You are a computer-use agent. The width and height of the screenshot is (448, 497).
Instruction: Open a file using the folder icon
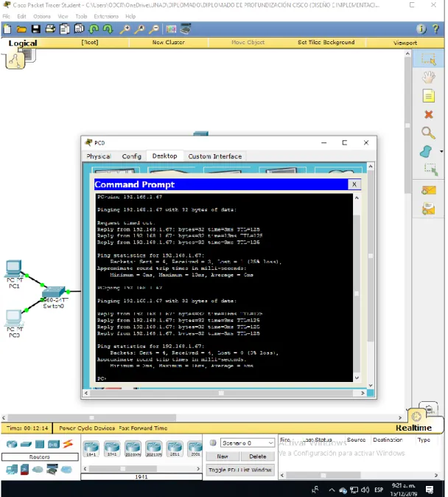(x=21, y=29)
